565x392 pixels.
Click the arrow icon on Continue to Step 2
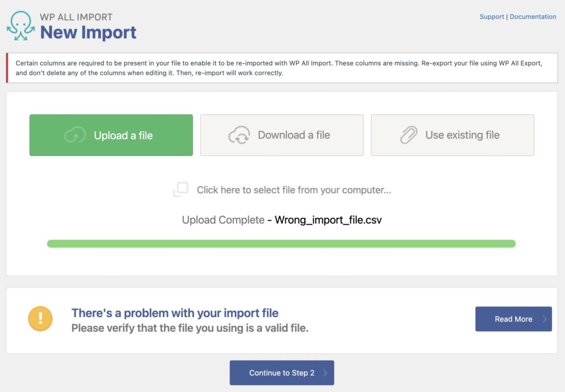click(326, 373)
